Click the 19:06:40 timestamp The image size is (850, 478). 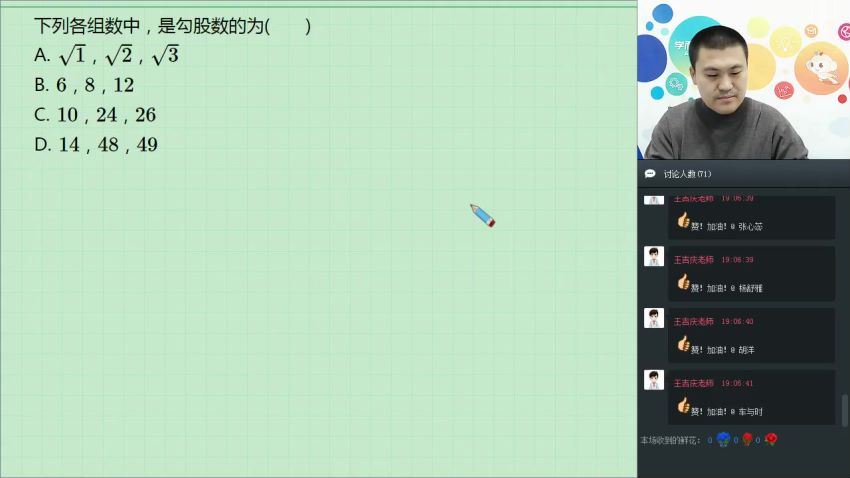point(737,322)
